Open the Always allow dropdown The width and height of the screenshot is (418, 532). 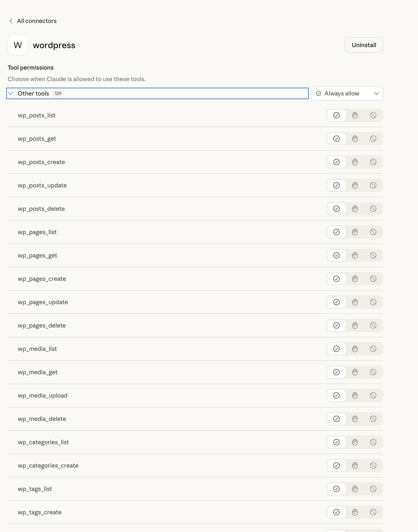347,93
